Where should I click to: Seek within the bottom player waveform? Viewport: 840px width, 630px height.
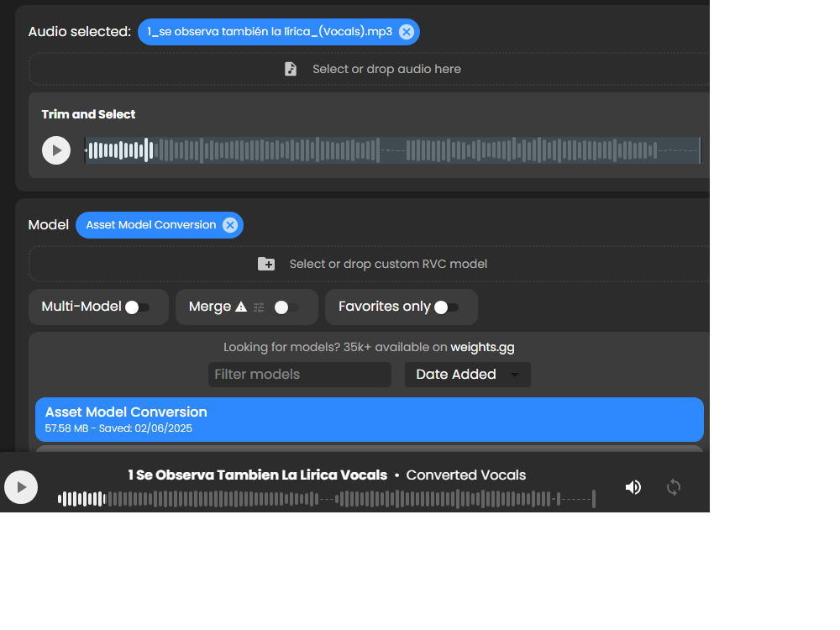tap(327, 499)
